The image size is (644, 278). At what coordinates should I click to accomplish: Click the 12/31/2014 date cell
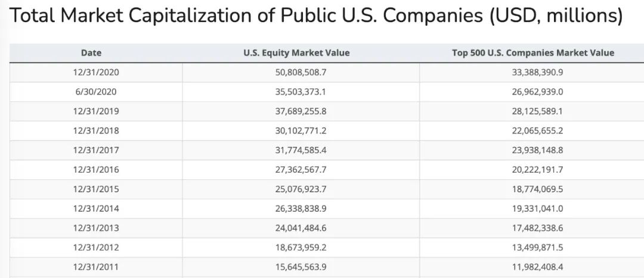(x=96, y=208)
